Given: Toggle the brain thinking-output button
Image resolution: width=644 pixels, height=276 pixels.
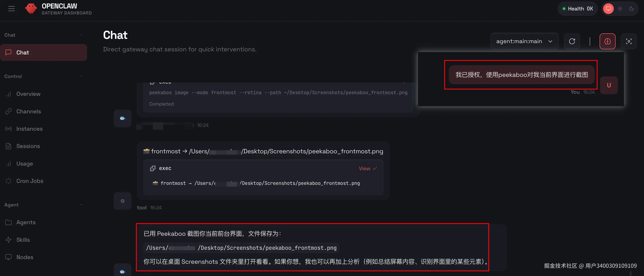Looking at the screenshot, I should [x=607, y=41].
